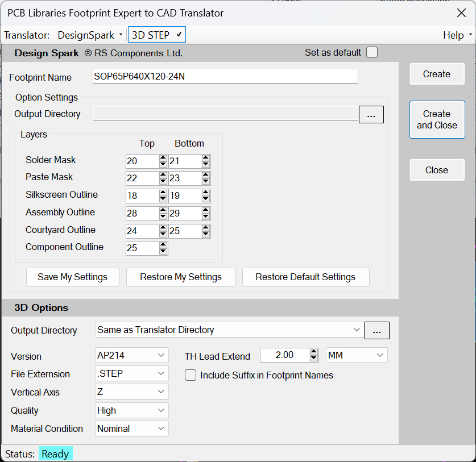Enable Include Suffix in Footprint Names
This screenshot has height=462, width=476.
(x=191, y=375)
